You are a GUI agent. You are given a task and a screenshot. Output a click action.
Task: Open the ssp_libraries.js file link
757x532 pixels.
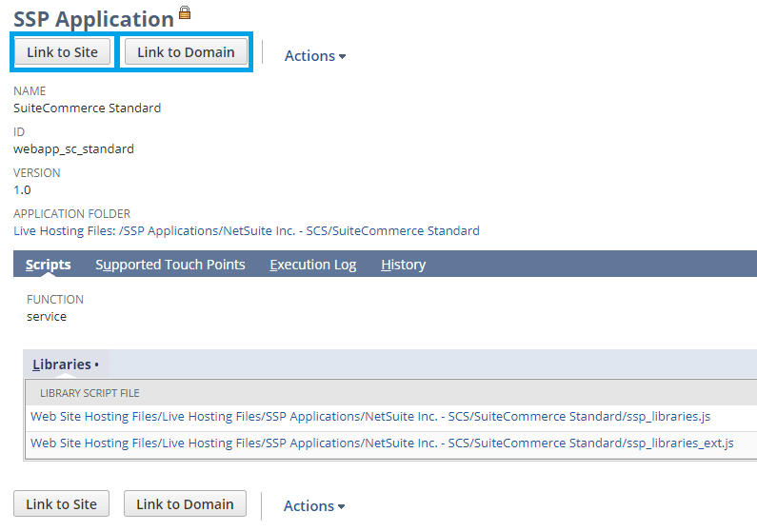(370, 416)
